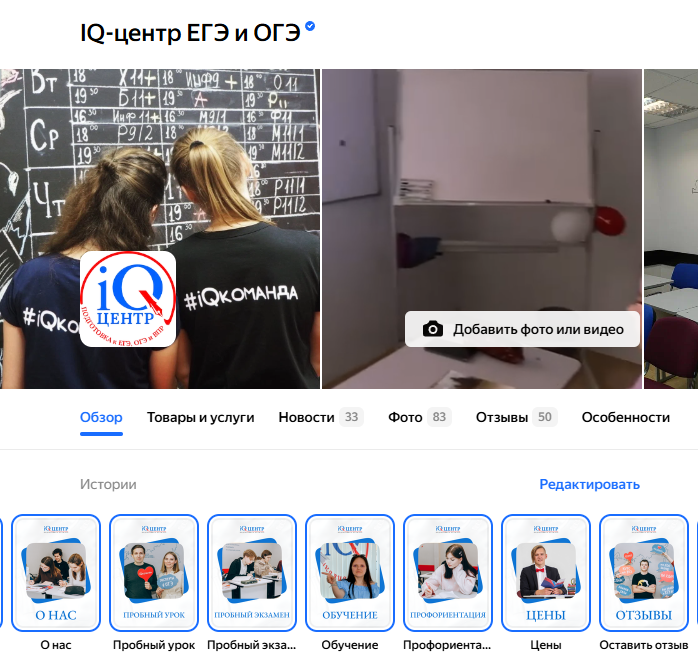Open the classroom photo with blue chairs
Image resolution: width=698 pixels, height=671 pixels.
tap(671, 229)
